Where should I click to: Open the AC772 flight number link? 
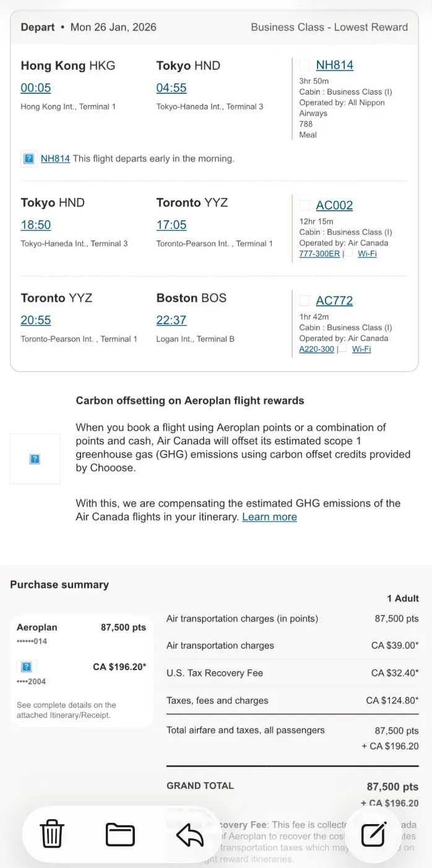click(x=334, y=301)
